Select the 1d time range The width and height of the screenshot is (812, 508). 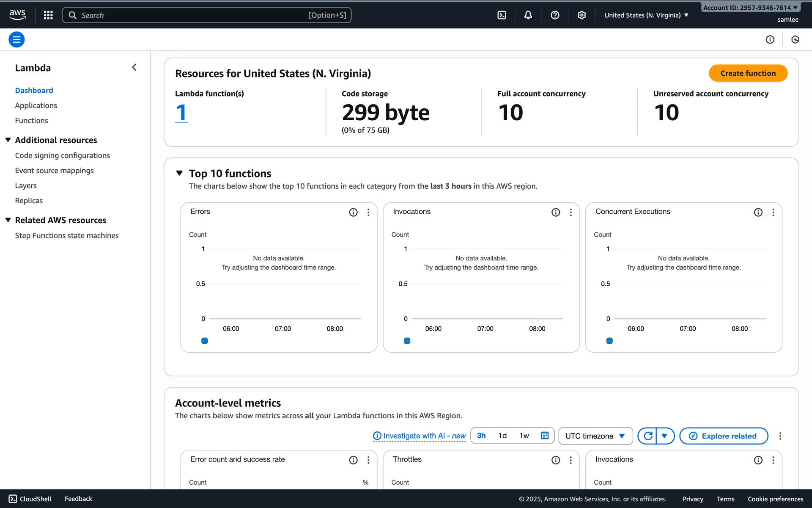coord(502,436)
